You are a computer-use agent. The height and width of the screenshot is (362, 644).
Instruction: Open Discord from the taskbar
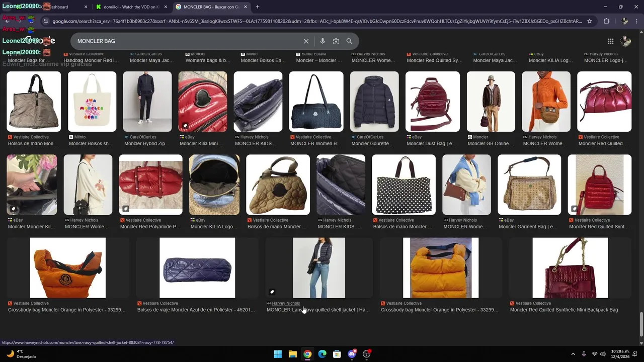tap(352, 354)
